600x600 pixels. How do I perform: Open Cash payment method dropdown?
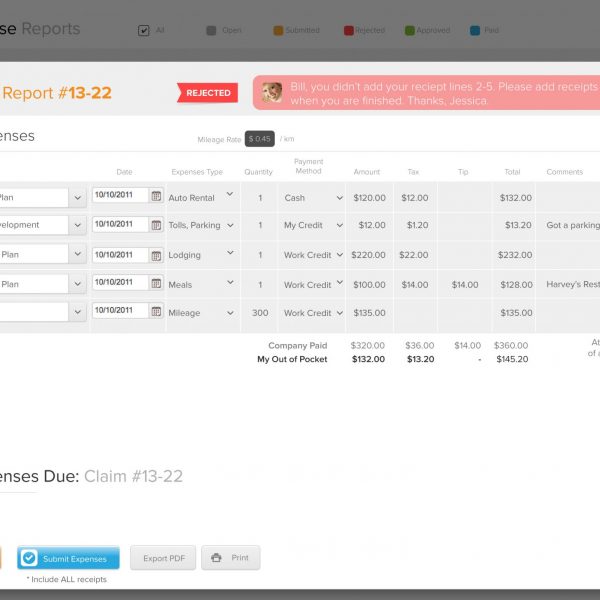pos(339,198)
